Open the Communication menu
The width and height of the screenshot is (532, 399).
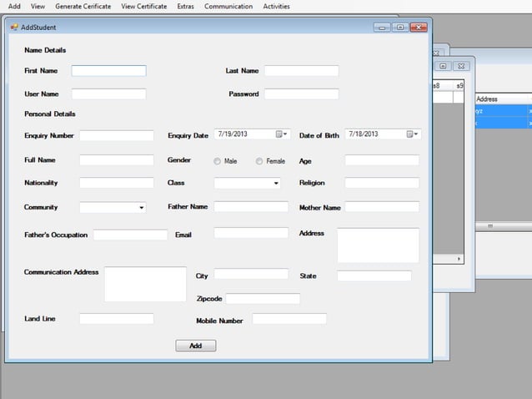point(228,7)
